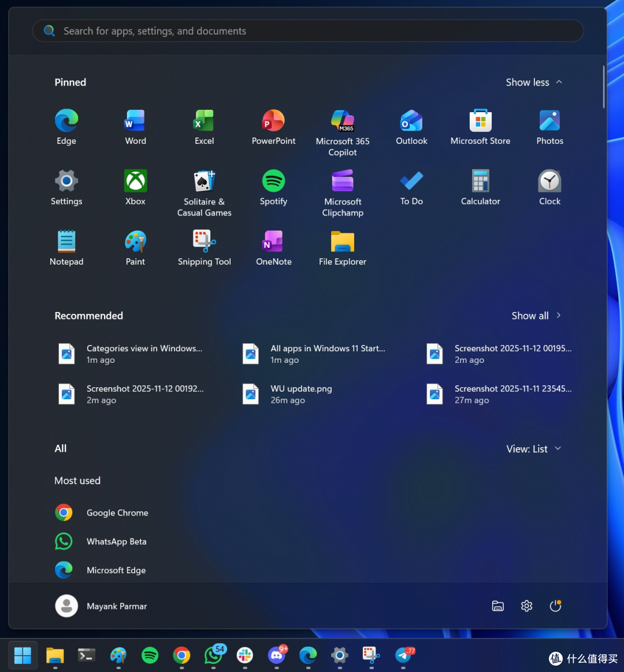The image size is (624, 672).
Task: Open the folder shortcut in Start footer
Action: (498, 606)
